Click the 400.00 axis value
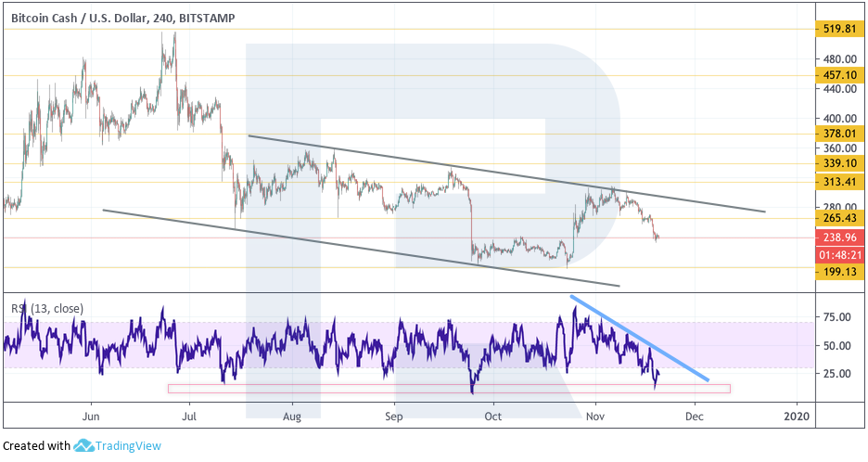This screenshot has width=868, height=462. click(x=840, y=118)
